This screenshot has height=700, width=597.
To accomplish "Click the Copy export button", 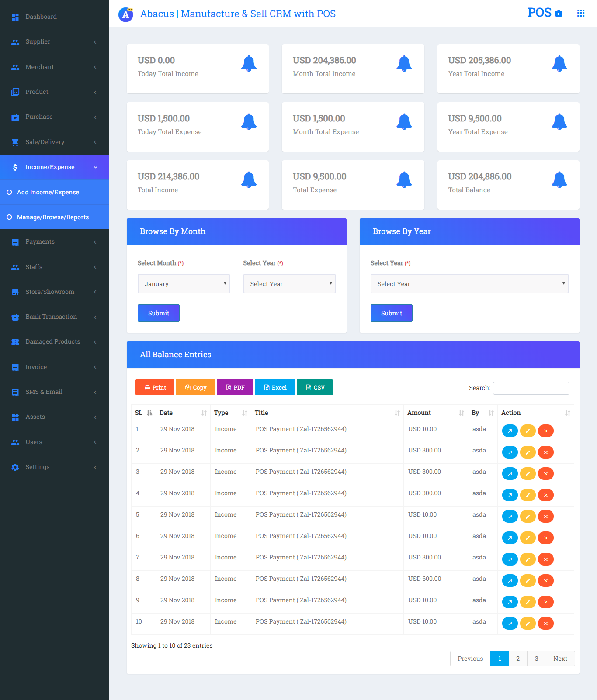I will pos(195,387).
